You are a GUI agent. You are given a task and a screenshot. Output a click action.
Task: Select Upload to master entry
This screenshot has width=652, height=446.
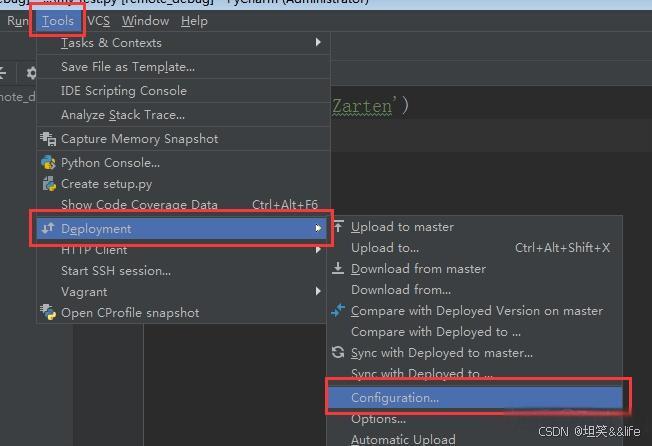[475, 227]
